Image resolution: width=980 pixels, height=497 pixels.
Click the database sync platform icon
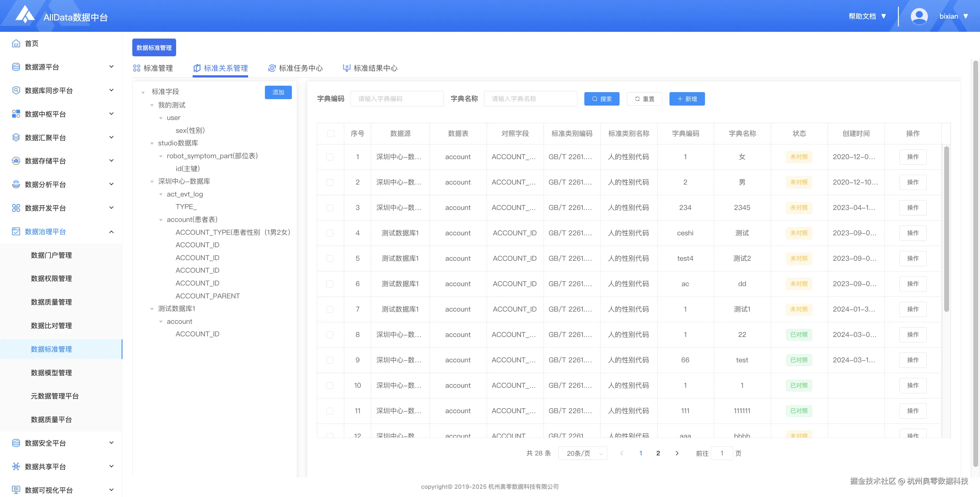coord(16,91)
